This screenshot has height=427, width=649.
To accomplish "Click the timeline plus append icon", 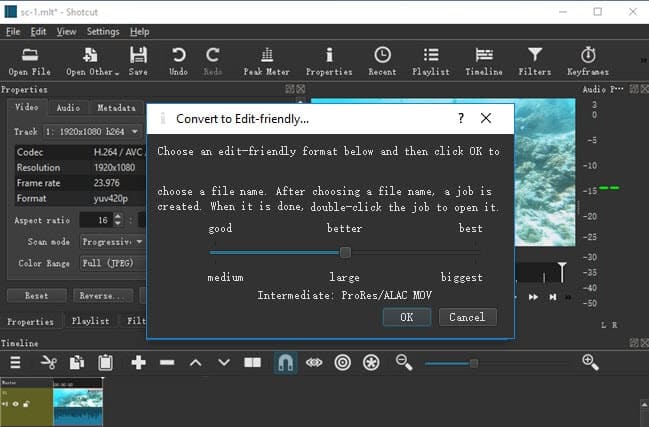I will point(138,363).
